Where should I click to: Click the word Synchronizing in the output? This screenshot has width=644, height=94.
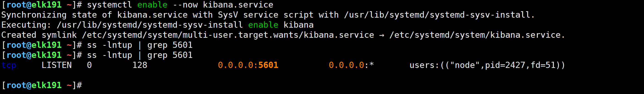(x=34, y=15)
